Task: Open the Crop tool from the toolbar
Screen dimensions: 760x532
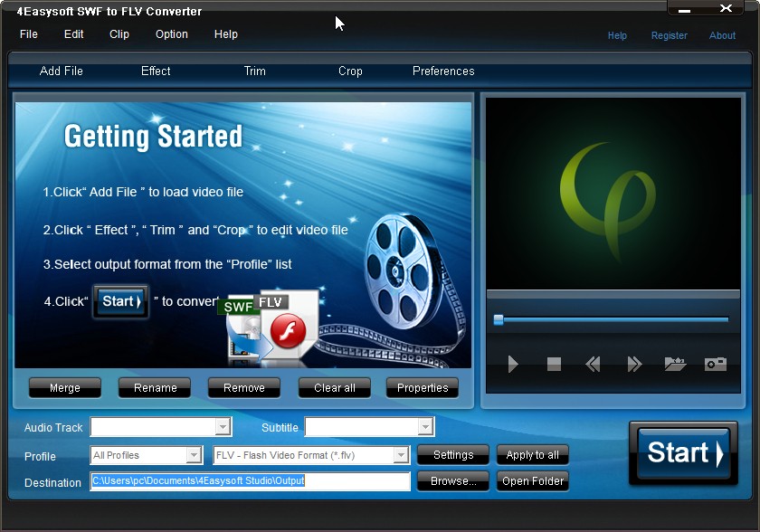Action: [350, 71]
